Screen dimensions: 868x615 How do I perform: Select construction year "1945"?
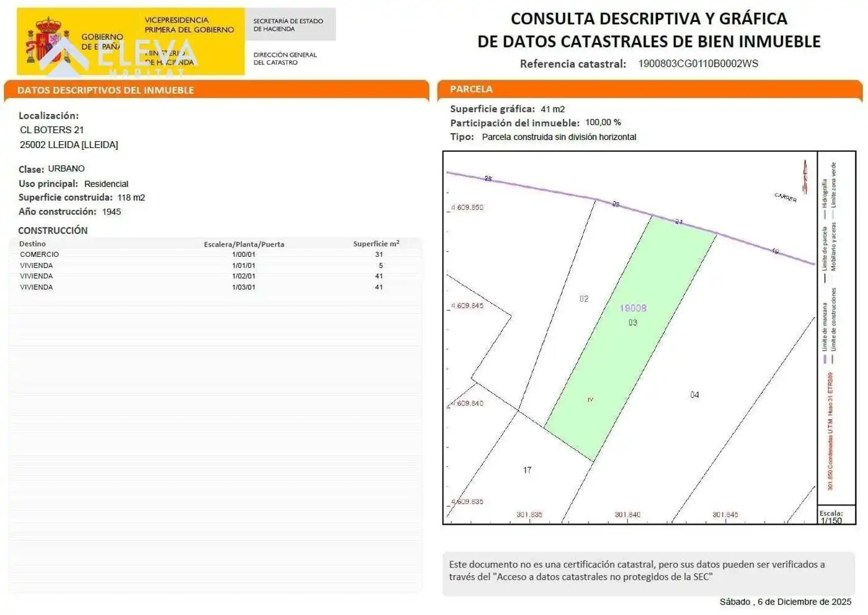coord(112,212)
